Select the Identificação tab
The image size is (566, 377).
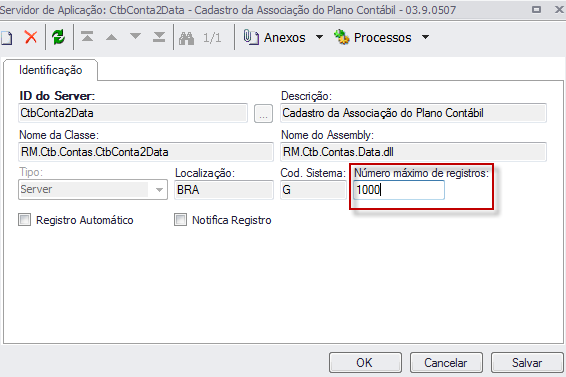[x=51, y=70]
